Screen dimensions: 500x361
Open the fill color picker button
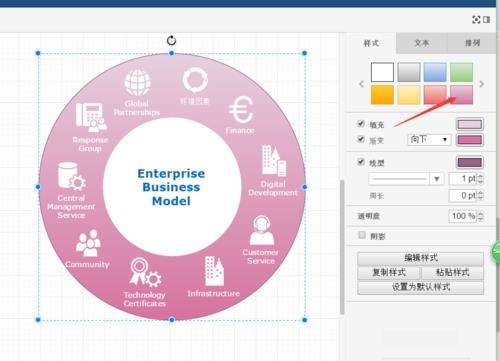click(x=470, y=124)
